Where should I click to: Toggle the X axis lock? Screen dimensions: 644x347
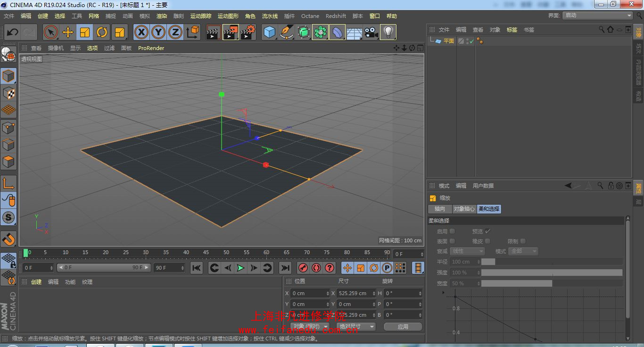(x=141, y=32)
